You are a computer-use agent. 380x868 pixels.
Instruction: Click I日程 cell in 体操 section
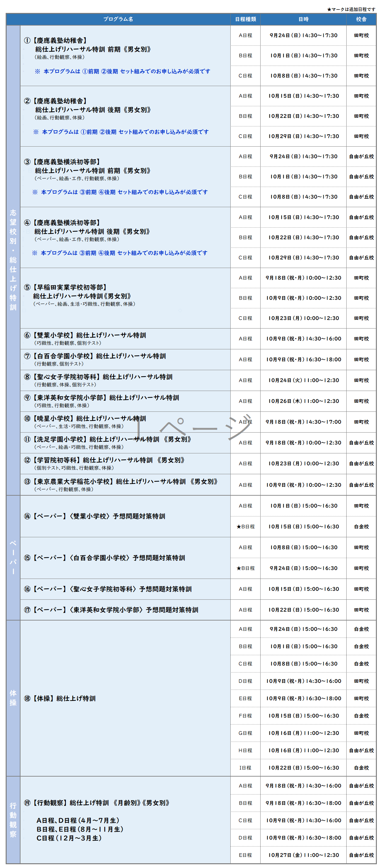pos(245,768)
